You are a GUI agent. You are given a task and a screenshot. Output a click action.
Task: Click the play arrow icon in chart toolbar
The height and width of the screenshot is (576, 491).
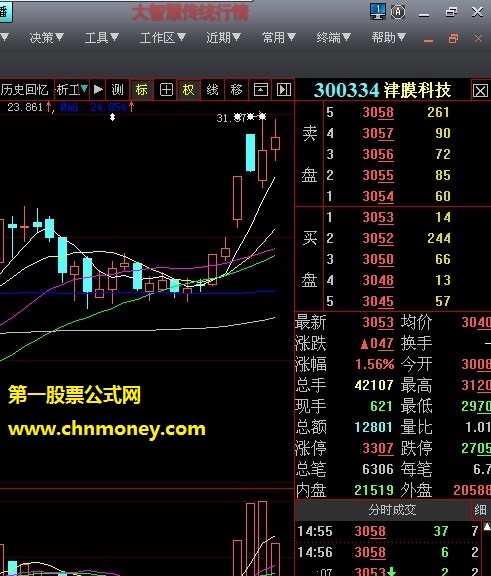point(98,89)
